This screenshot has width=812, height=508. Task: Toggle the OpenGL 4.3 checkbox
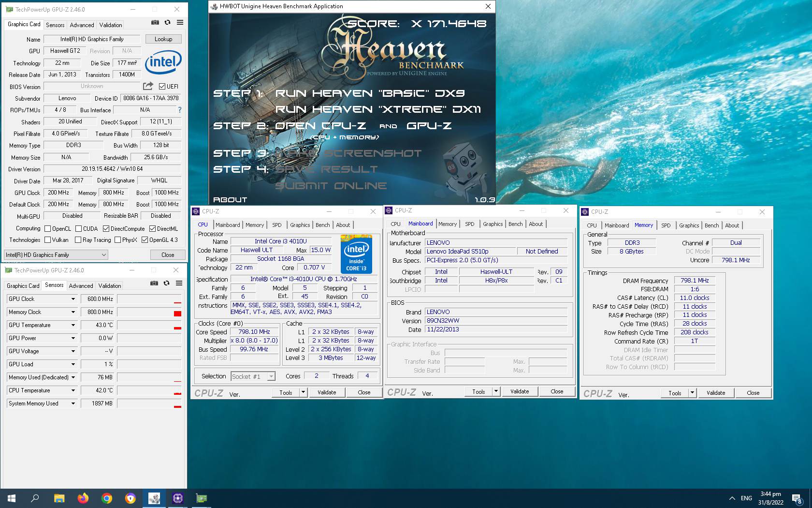tap(145, 240)
